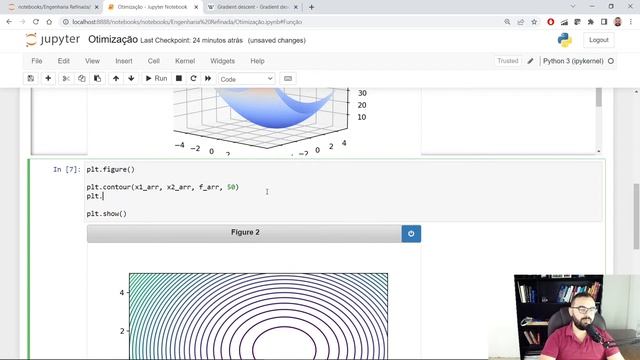This screenshot has height=360, width=640.
Task: Open browser zoom magnifier icon
Action: click(x=507, y=22)
